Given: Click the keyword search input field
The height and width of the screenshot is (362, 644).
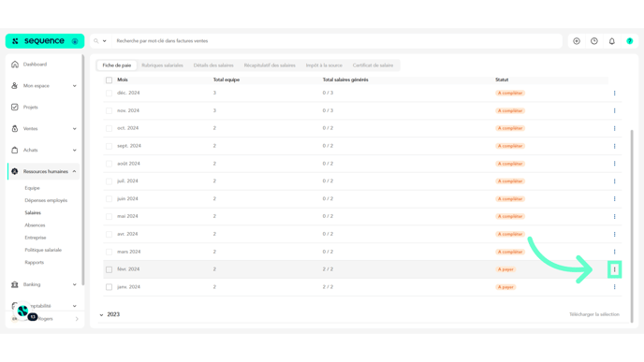Looking at the screenshot, I should (x=337, y=41).
